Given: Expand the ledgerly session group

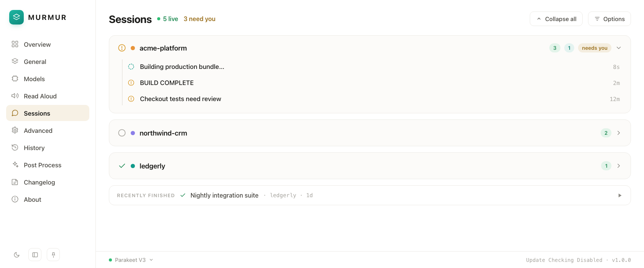Looking at the screenshot, I should [619, 166].
